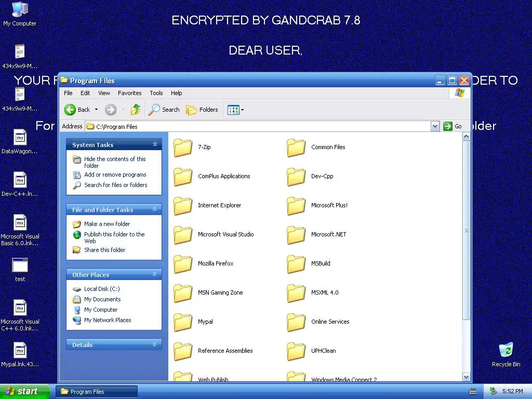Collapse the File and Folder Tasks panel
Viewport: 532px width, 399px height.
coord(155,210)
